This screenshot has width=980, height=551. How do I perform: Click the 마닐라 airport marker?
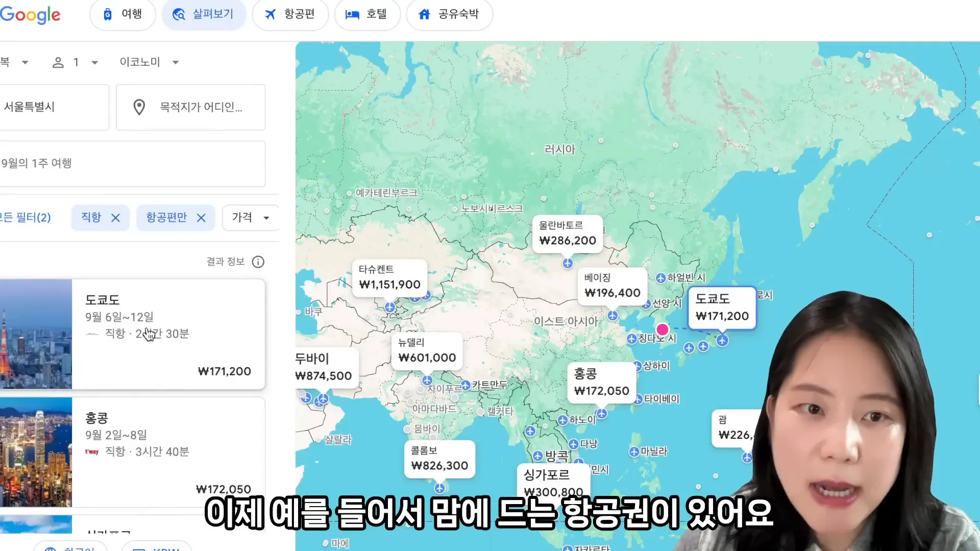634,452
